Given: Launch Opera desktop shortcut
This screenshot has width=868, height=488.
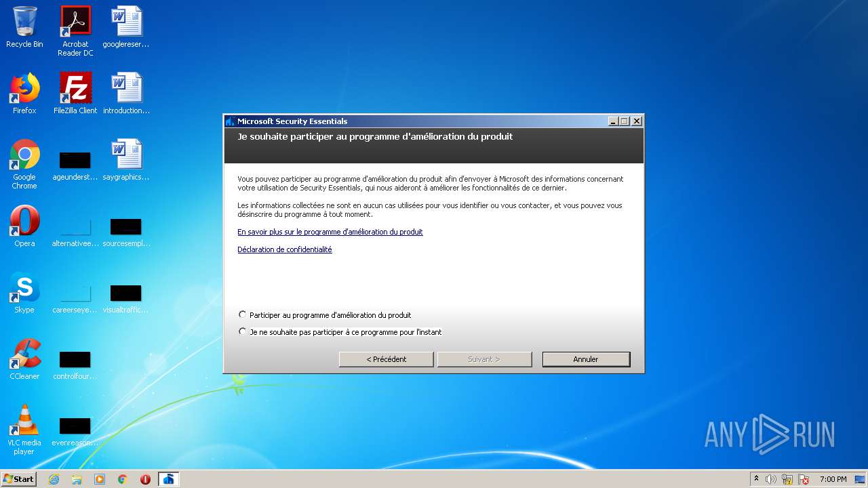Looking at the screenshot, I should coord(24,226).
